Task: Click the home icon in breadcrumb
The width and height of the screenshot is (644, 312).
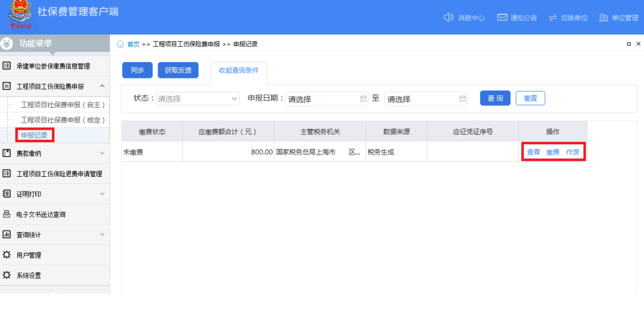Action: pyautogui.click(x=120, y=44)
